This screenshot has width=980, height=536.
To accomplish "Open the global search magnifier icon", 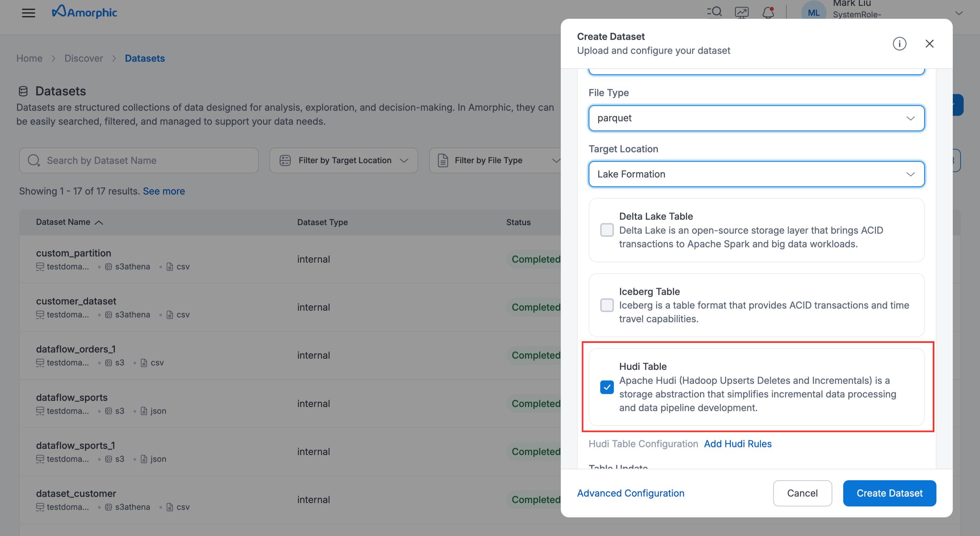I will 715,12.
